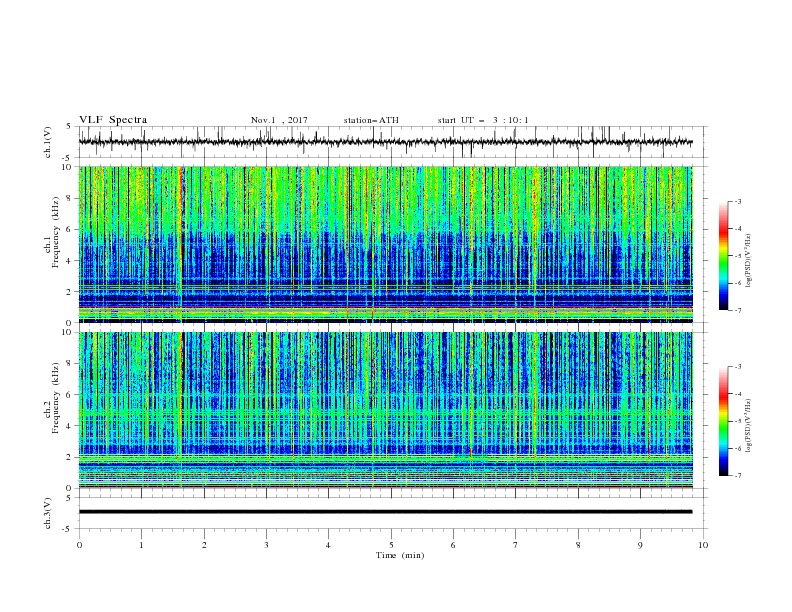
Task: Click the ch.2 PSD color bar
Action: coord(723,421)
